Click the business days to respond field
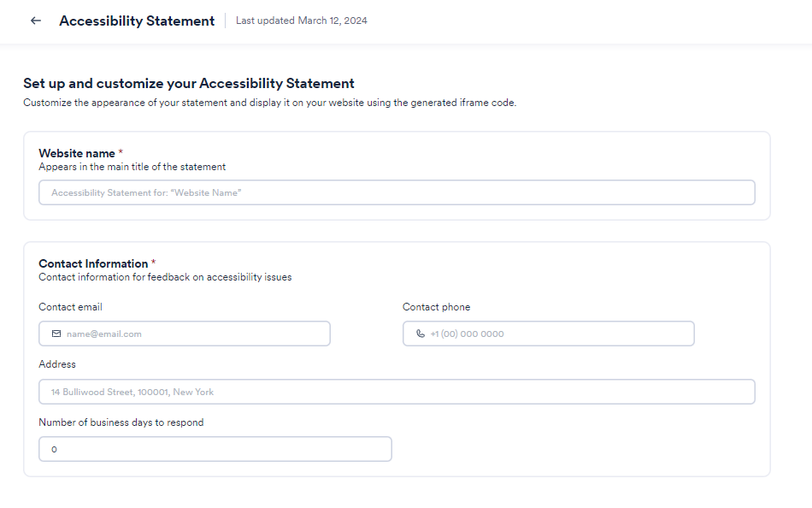 214,448
